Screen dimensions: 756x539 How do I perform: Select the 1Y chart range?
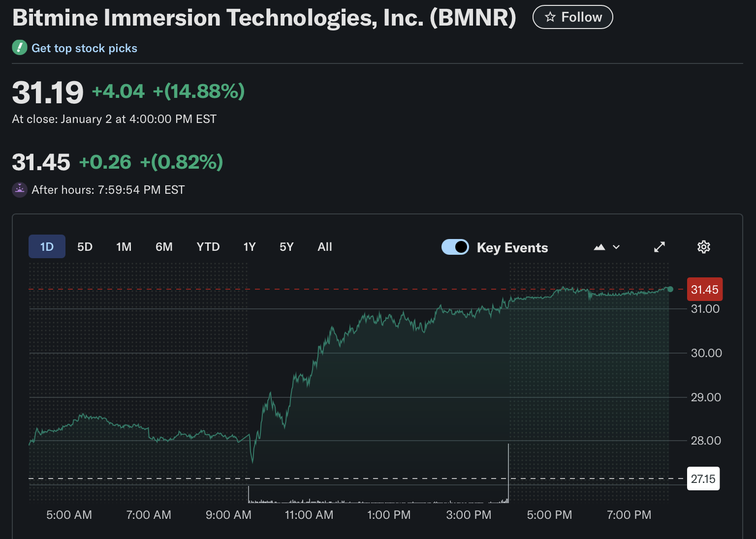click(x=250, y=247)
